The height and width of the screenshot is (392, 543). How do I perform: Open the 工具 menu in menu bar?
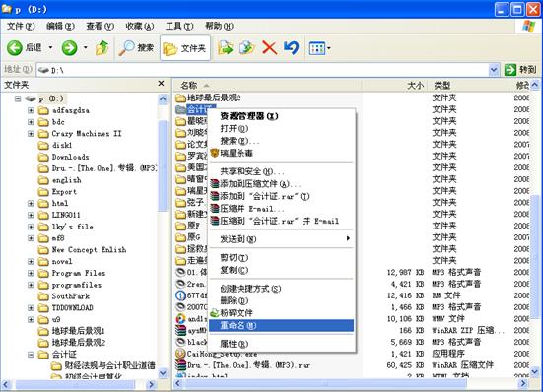point(179,26)
